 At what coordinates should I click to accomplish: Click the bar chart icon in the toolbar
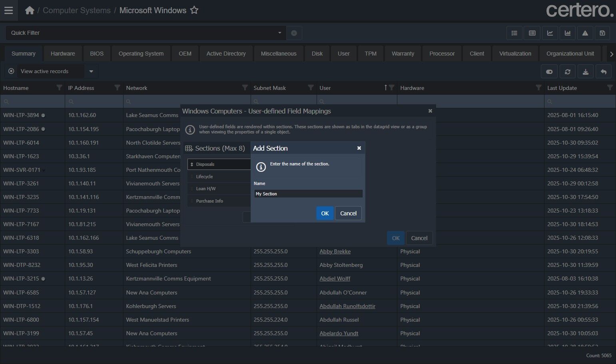pyautogui.click(x=568, y=33)
